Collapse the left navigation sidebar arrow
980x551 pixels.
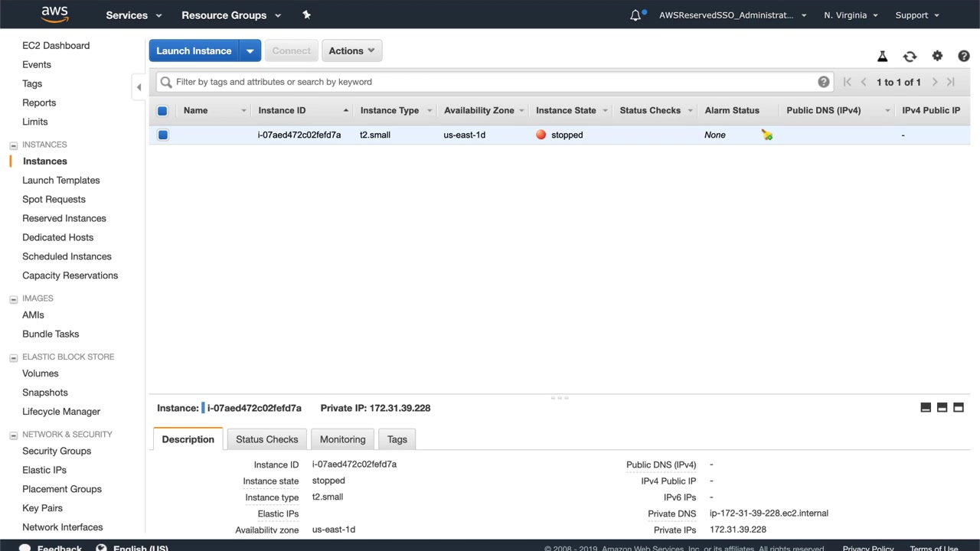point(139,87)
